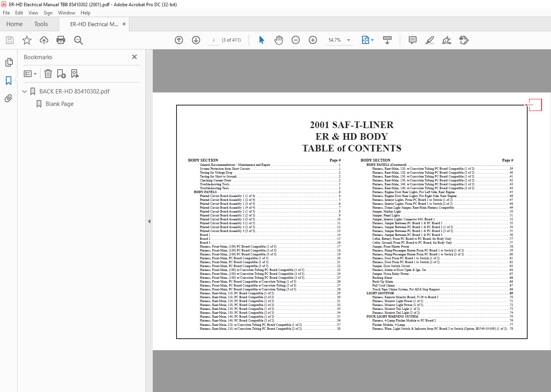Click the 2001 SAF-T-LINER title text
Image resolution: width=551 pixels, height=392 pixels.
point(351,125)
